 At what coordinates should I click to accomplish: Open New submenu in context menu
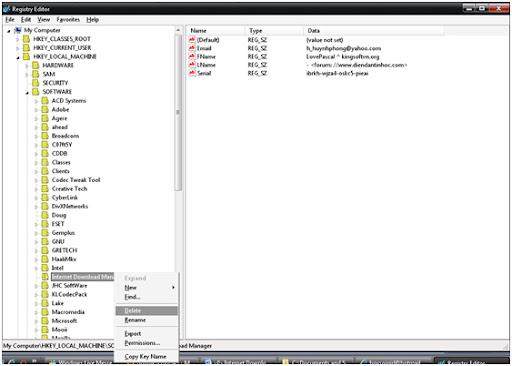coord(146,287)
